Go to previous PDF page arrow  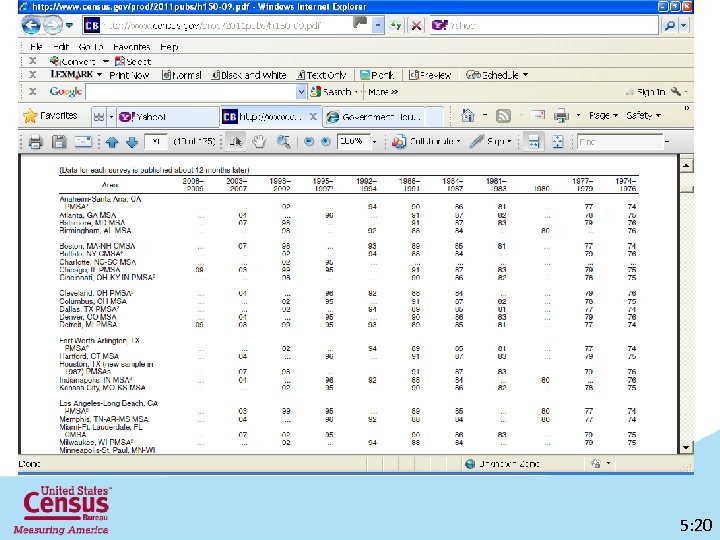tap(112, 142)
